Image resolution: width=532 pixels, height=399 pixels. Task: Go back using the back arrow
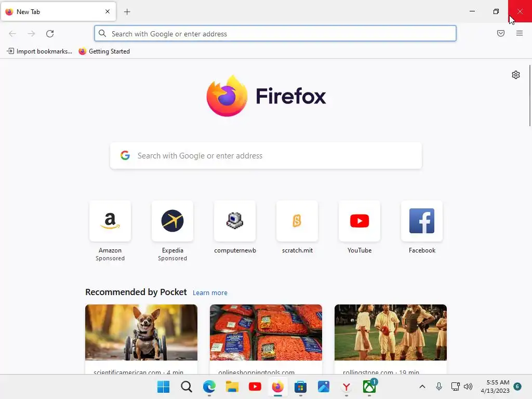click(x=12, y=34)
